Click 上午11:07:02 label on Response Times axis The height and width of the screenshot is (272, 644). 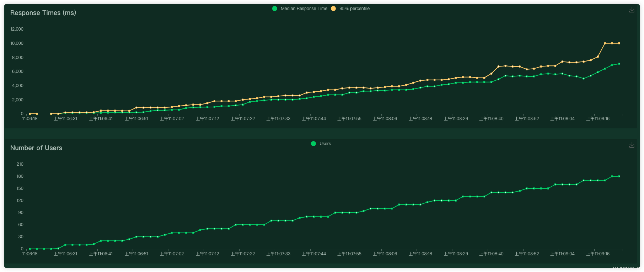coord(172,119)
